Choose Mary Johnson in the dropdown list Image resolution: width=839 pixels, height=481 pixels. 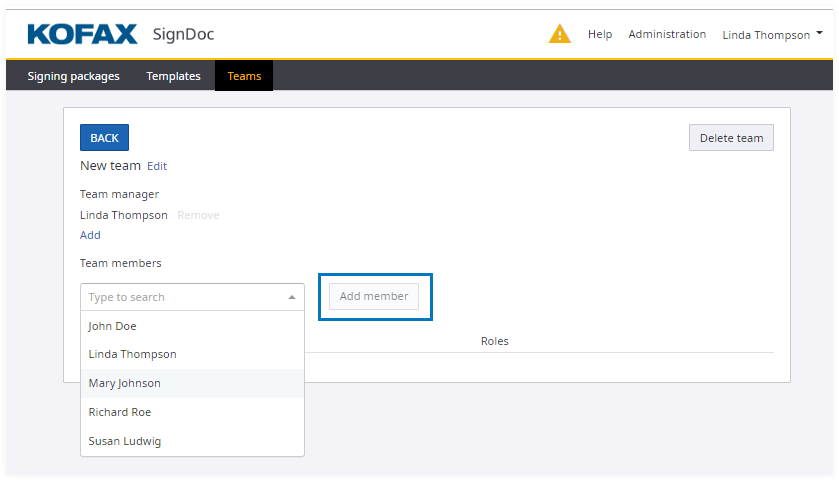[125, 383]
